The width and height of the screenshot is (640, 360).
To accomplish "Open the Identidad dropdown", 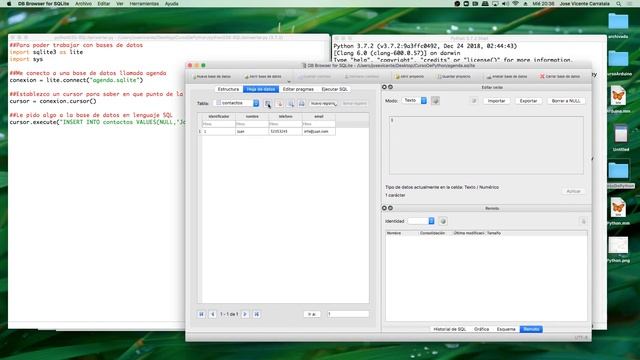I will pos(421,221).
